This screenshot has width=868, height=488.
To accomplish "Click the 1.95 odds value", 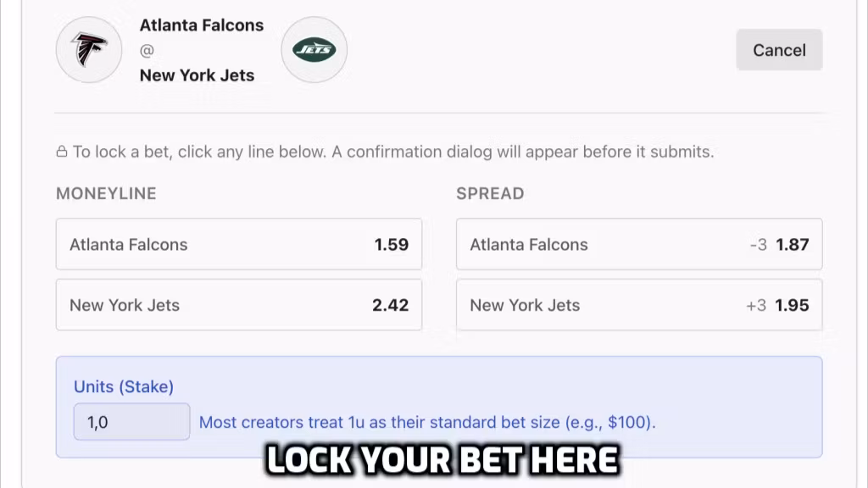I will coord(793,305).
